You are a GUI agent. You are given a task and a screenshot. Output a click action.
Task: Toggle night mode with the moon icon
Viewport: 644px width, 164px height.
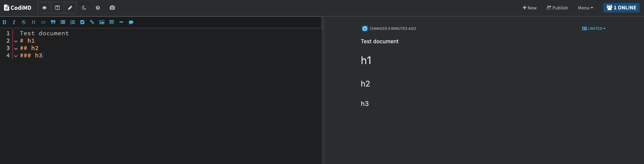(x=84, y=8)
